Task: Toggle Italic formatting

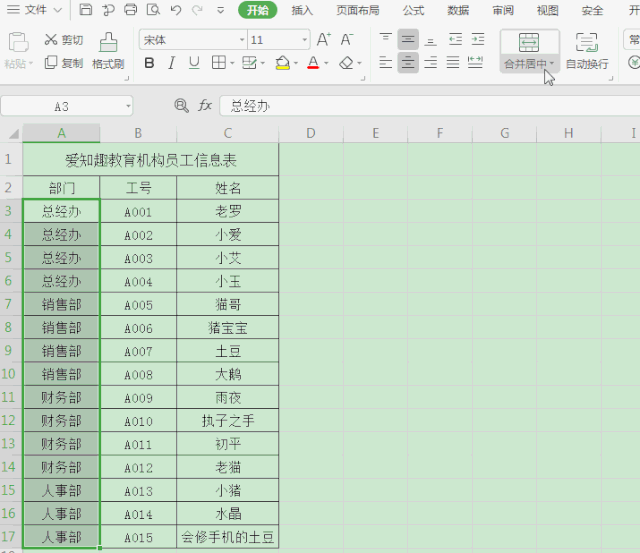Action: tap(172, 63)
